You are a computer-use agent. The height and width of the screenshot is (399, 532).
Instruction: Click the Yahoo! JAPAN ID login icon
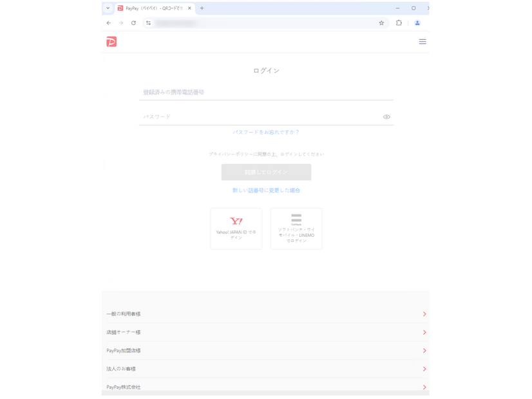coord(236,221)
